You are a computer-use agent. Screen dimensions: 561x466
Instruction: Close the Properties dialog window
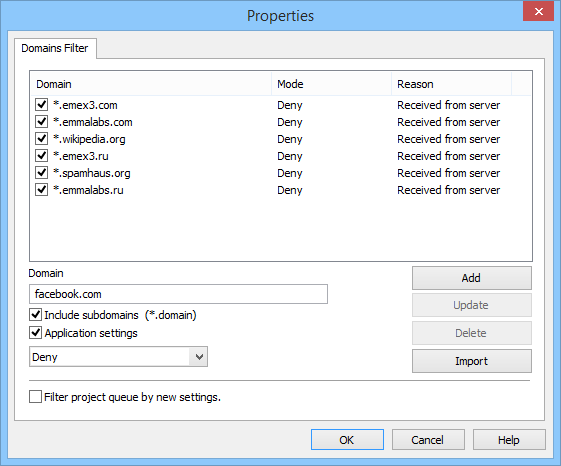click(x=538, y=11)
